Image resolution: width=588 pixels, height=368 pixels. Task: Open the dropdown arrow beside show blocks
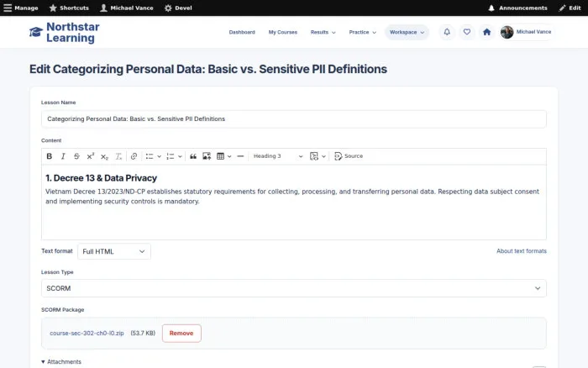323,156
